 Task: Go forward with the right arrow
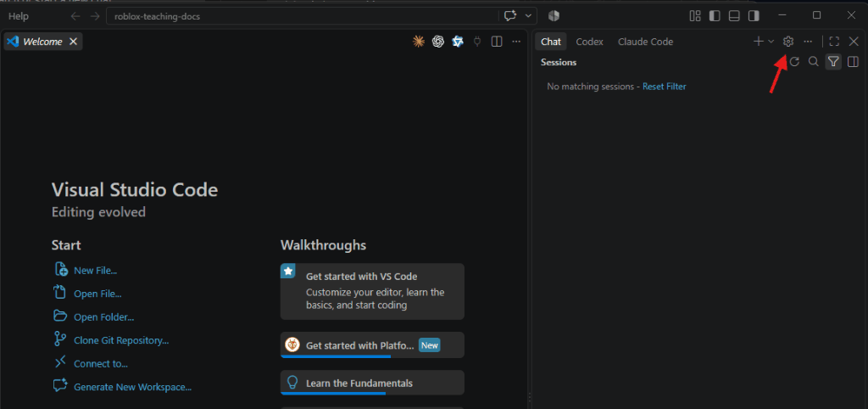95,16
